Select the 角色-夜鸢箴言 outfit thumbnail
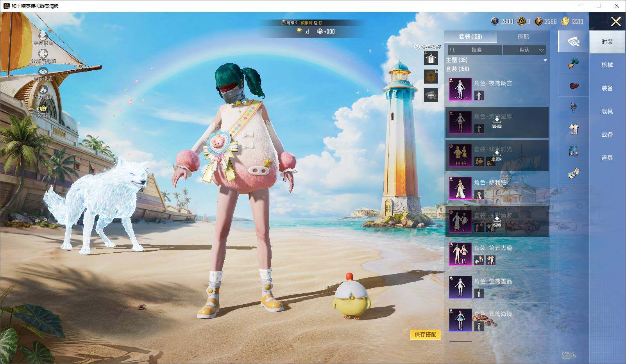 pyautogui.click(x=460, y=89)
